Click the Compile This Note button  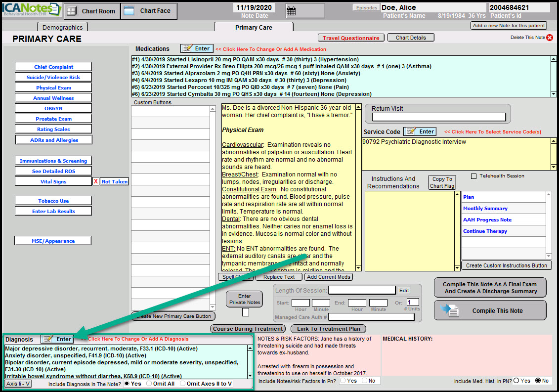point(490,311)
